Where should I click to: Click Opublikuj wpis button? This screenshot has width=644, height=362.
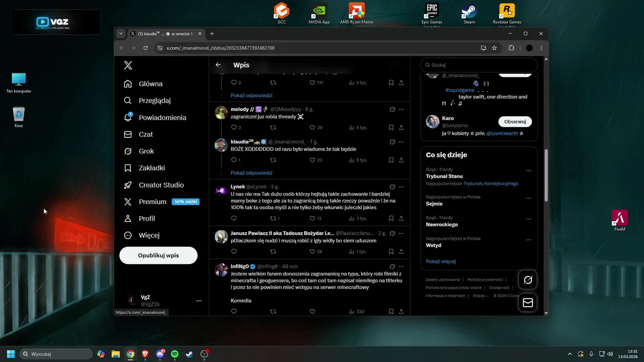158,255
